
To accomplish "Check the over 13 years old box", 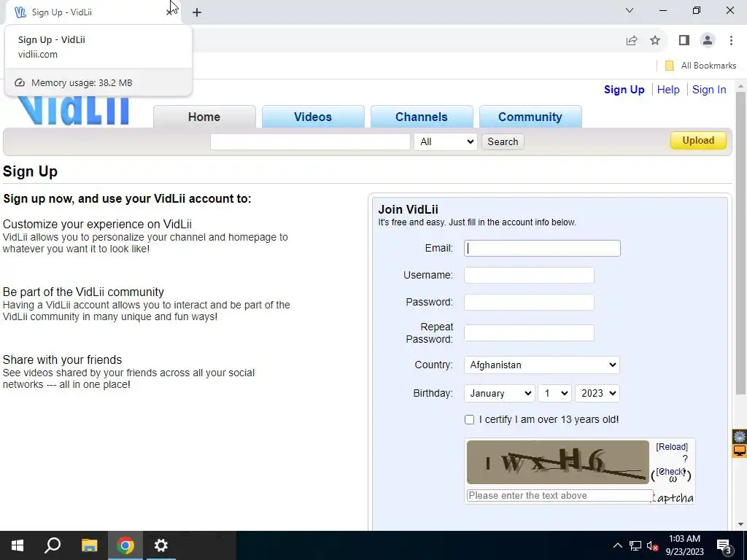I will [469, 419].
